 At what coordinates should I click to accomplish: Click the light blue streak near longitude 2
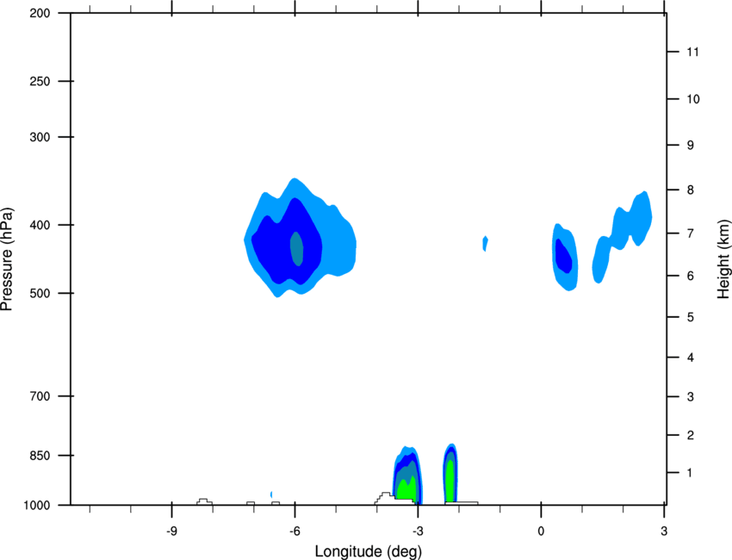(x=623, y=237)
